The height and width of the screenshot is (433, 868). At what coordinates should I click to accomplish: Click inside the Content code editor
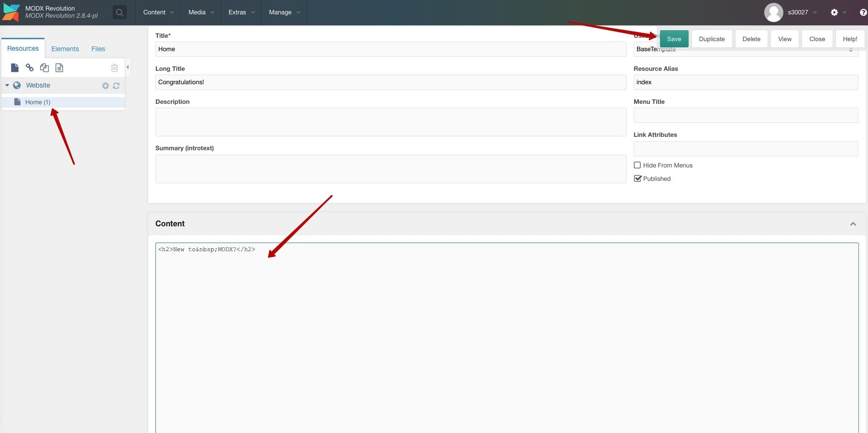click(x=507, y=338)
